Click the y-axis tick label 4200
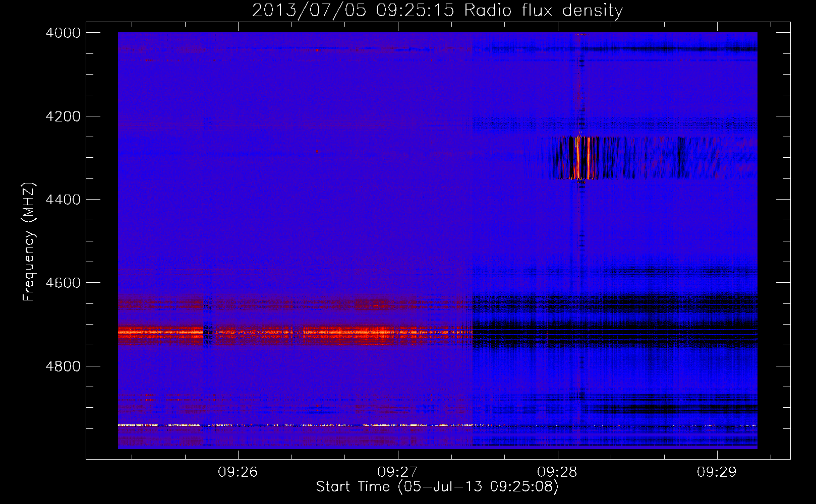 click(63, 116)
